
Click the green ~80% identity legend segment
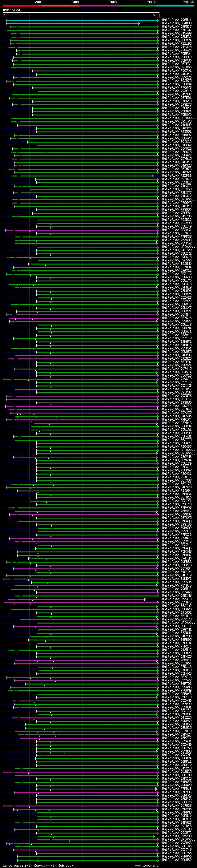point(137,6)
